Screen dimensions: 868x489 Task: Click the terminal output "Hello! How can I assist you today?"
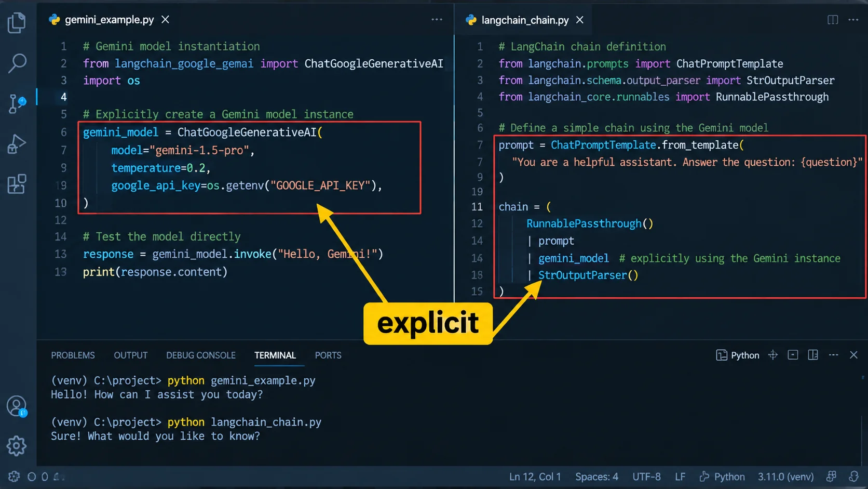click(157, 394)
